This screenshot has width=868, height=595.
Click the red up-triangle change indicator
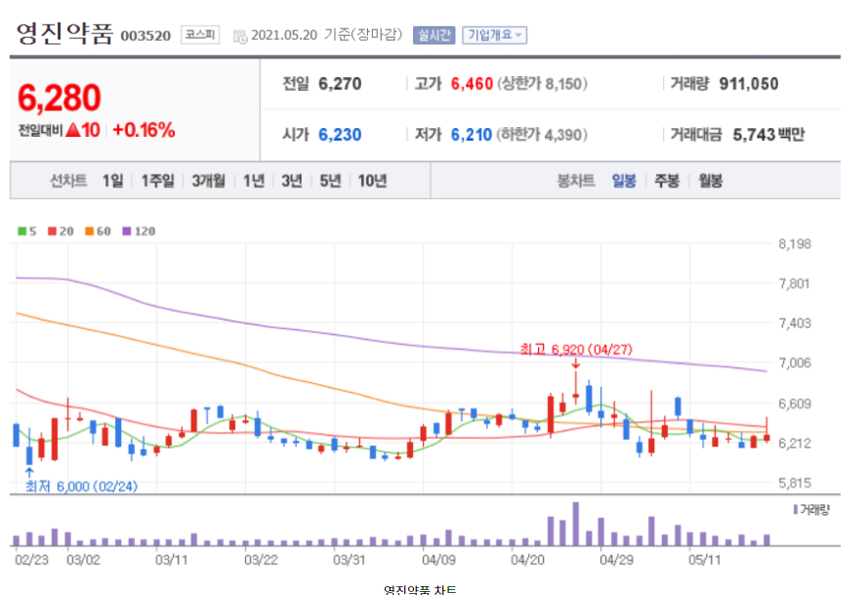73,130
